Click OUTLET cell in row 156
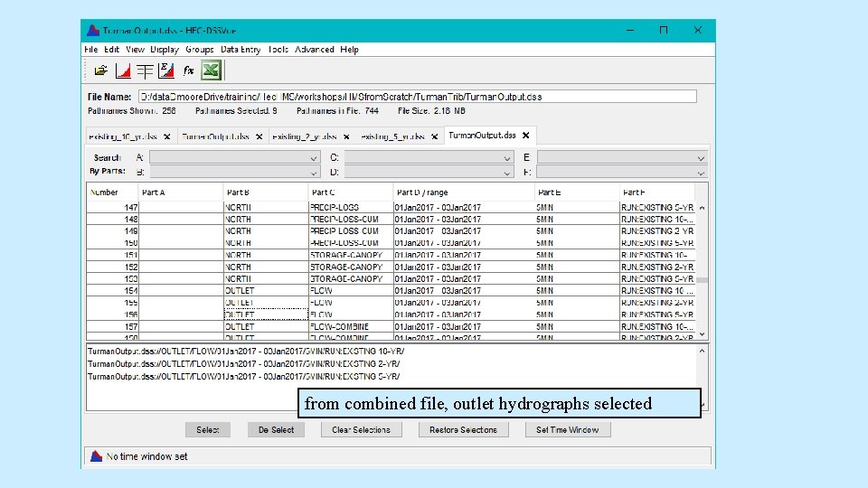Screen dimensions: 868x488 tap(266, 314)
